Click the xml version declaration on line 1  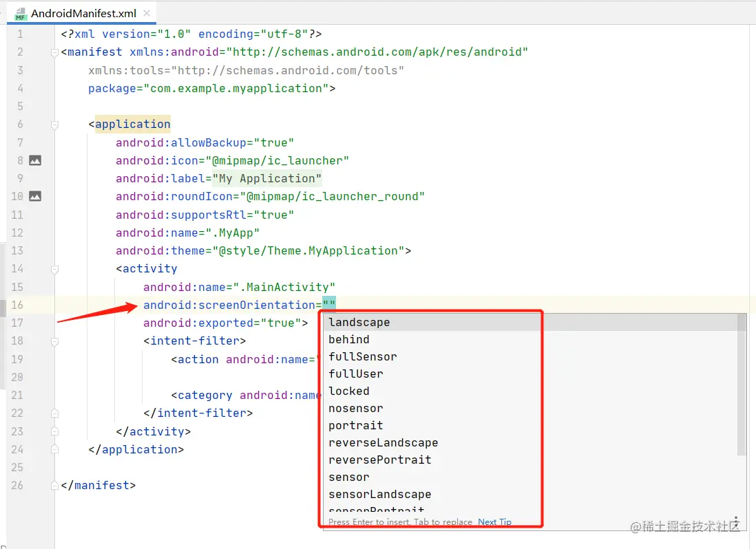click(191, 34)
